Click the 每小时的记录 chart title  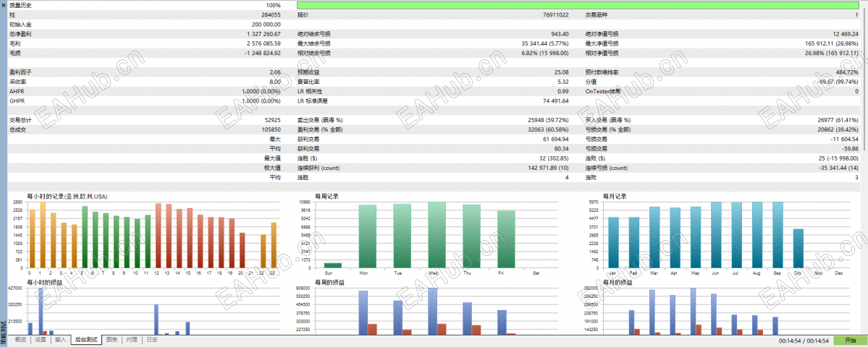(x=67, y=196)
